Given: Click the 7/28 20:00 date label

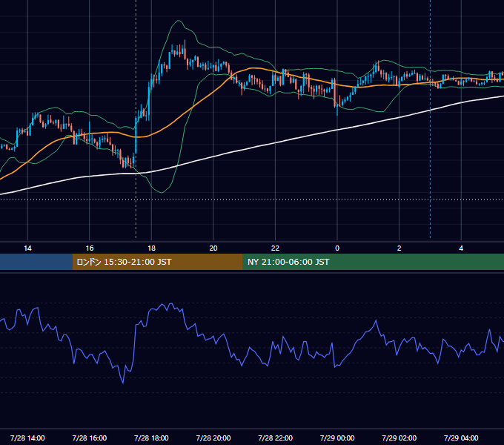Looking at the screenshot, I should click(x=213, y=438).
